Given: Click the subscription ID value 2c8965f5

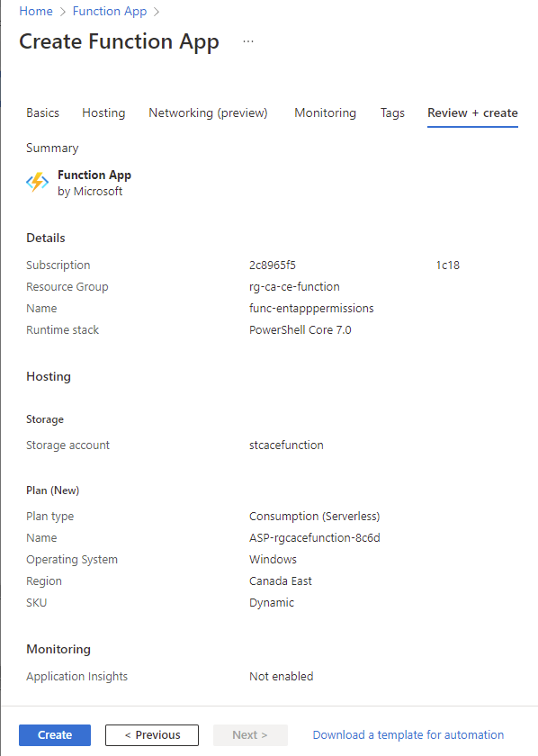Looking at the screenshot, I should point(273,265).
